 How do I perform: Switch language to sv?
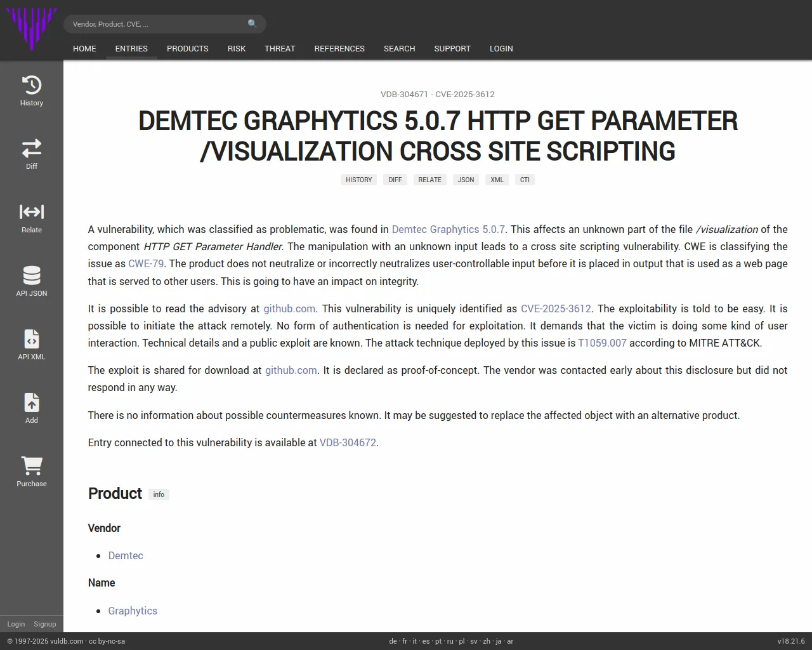[x=474, y=641]
